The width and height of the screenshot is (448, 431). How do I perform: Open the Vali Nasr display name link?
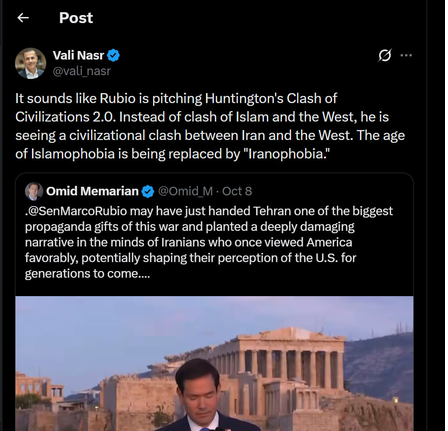click(78, 55)
